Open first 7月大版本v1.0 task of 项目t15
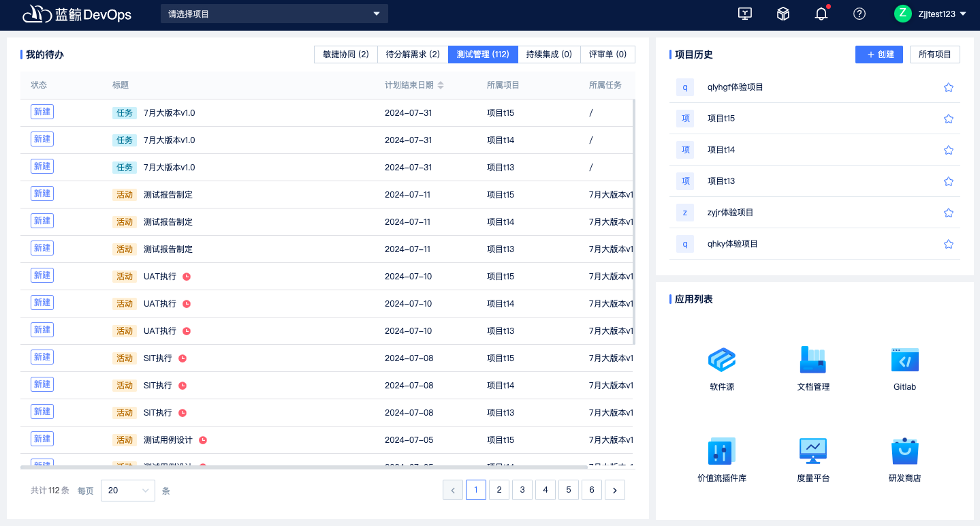 pyautogui.click(x=169, y=113)
